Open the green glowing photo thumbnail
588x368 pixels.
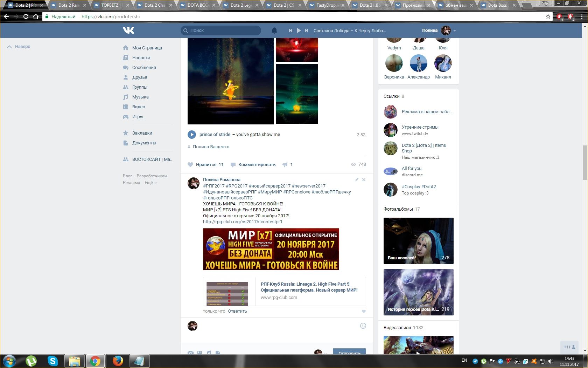297,94
